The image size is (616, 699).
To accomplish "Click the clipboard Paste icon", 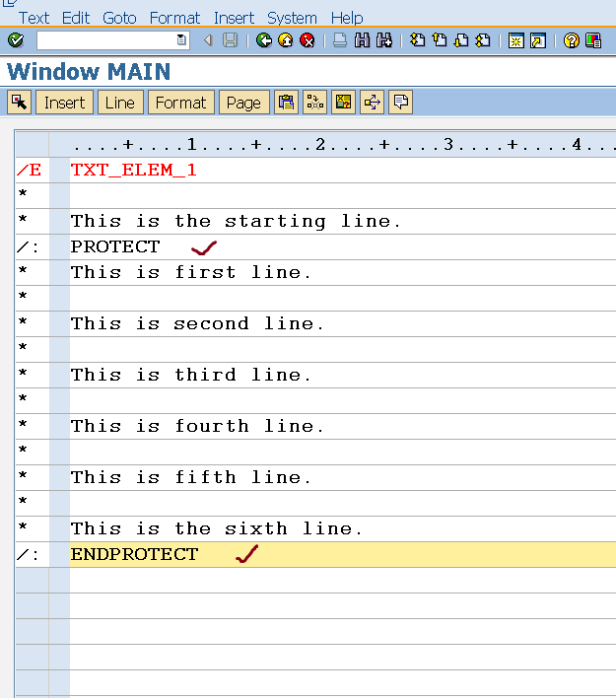I will pos(286,103).
